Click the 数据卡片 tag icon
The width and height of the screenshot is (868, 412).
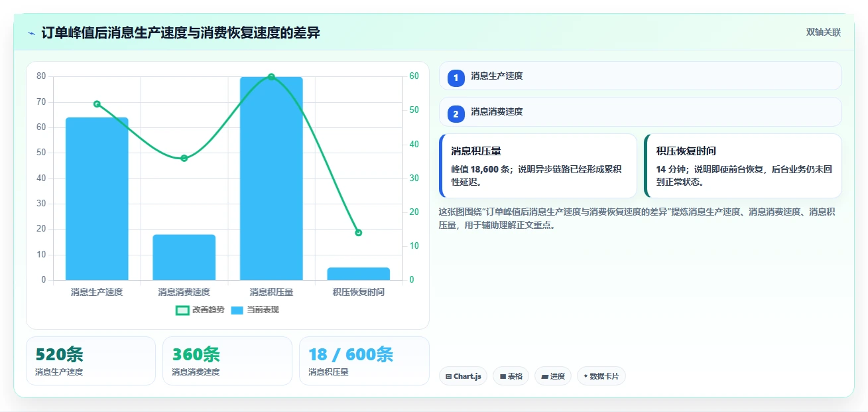point(586,377)
